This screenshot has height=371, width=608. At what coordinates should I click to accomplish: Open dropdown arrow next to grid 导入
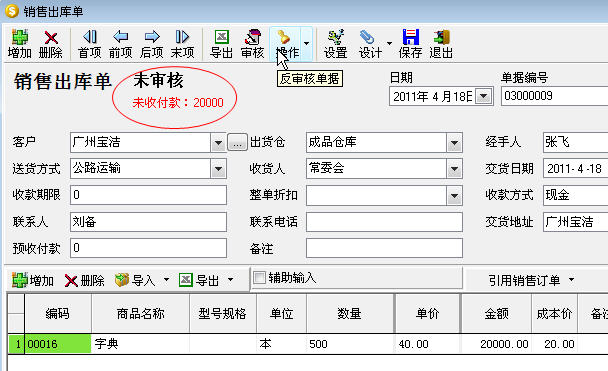tap(166, 280)
